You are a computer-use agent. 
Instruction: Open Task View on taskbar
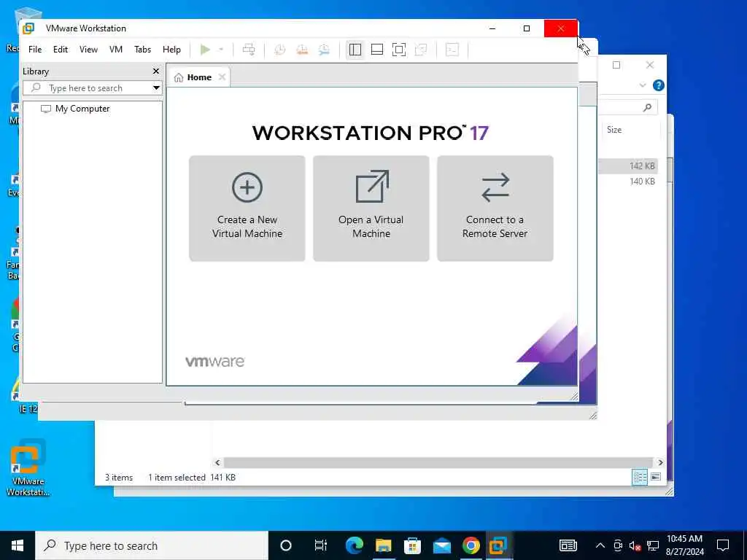(321, 545)
